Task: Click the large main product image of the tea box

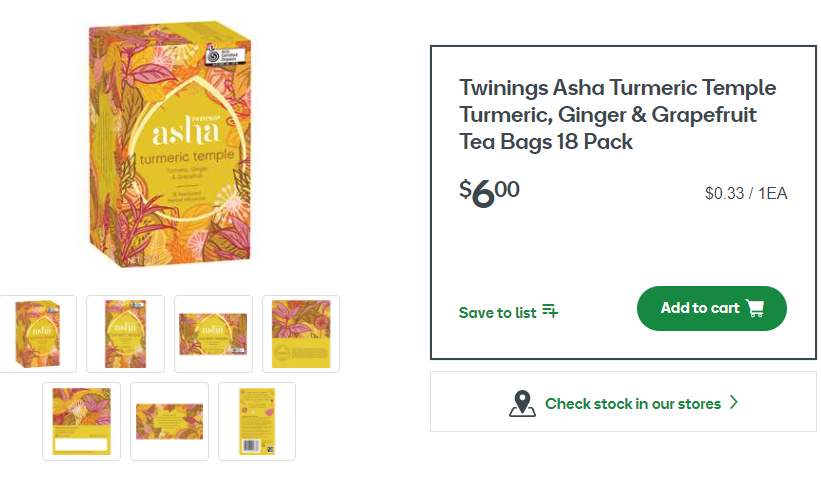Action: [170, 144]
